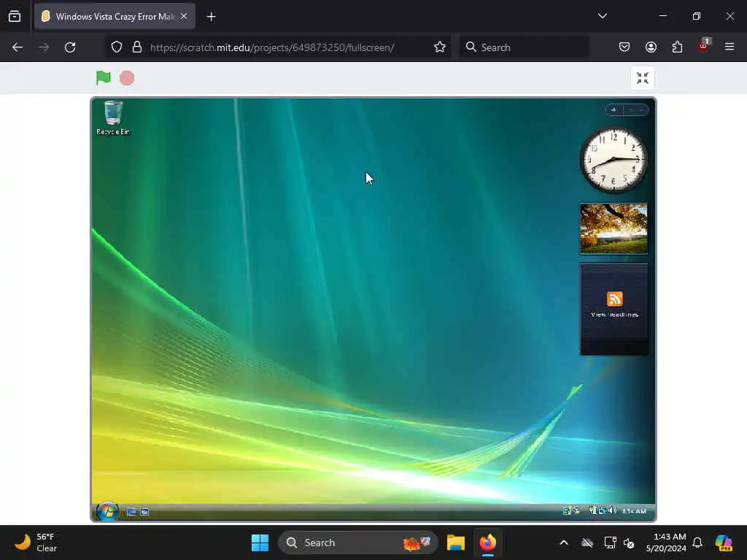The image size is (747, 560).
Task: Bookmark this page with the star icon
Action: point(440,47)
